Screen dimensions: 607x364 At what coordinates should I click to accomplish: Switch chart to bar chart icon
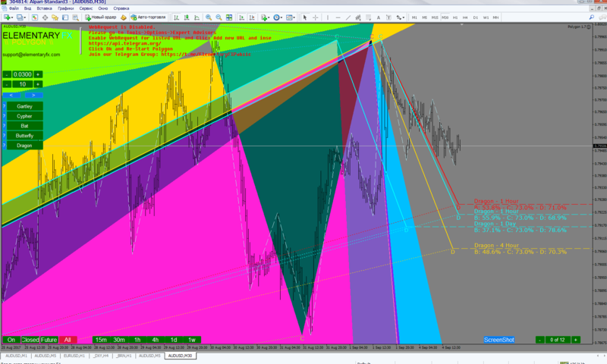coord(177,17)
